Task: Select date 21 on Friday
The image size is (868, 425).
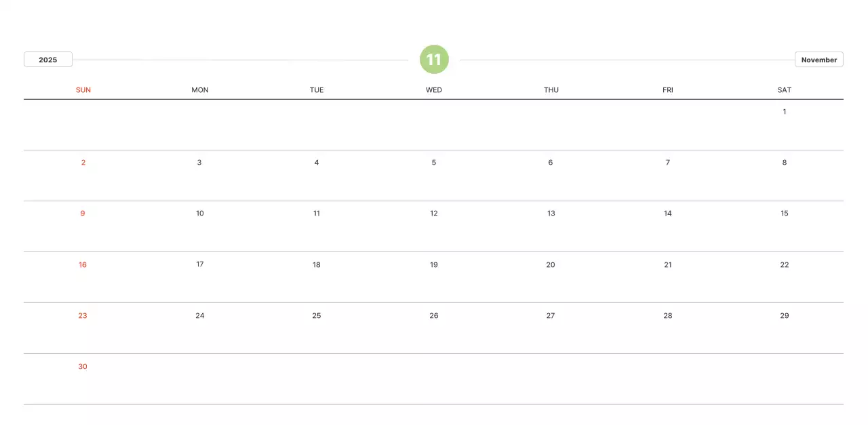Action: click(668, 265)
